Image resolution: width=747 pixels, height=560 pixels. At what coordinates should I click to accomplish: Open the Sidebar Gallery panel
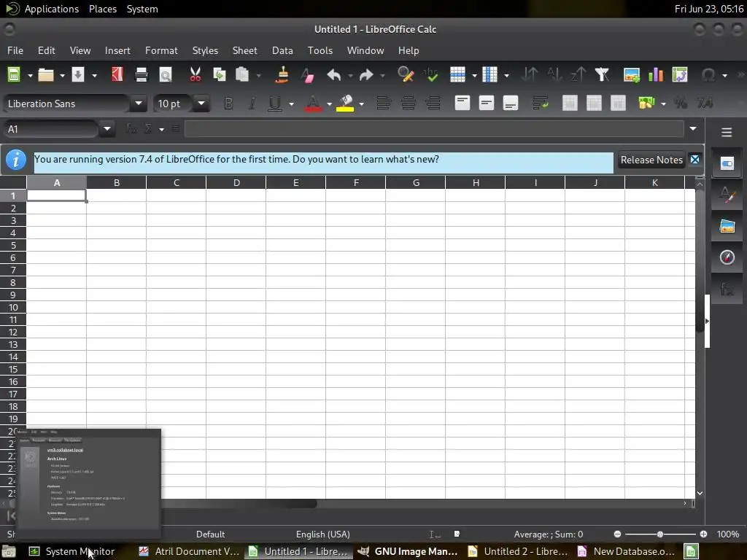(x=727, y=226)
